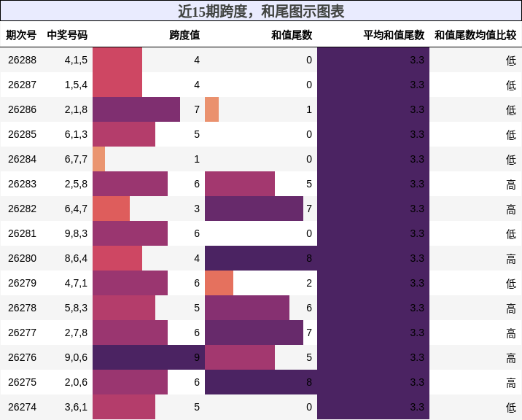Select period number 26283
Screen dimensions: 522x420
tap(22, 184)
